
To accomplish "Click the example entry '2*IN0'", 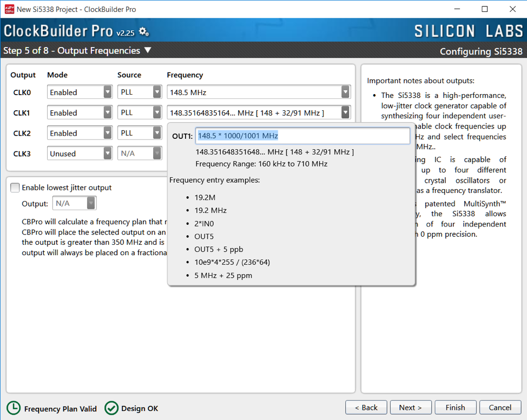I will pyautogui.click(x=204, y=224).
